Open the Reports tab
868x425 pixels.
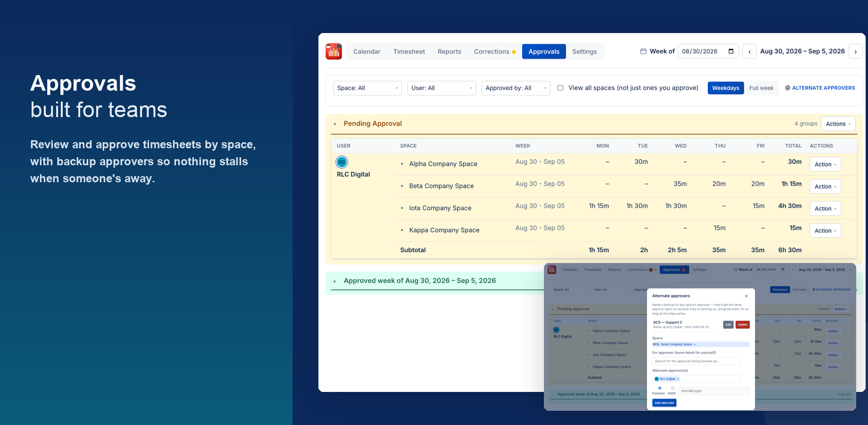point(449,51)
